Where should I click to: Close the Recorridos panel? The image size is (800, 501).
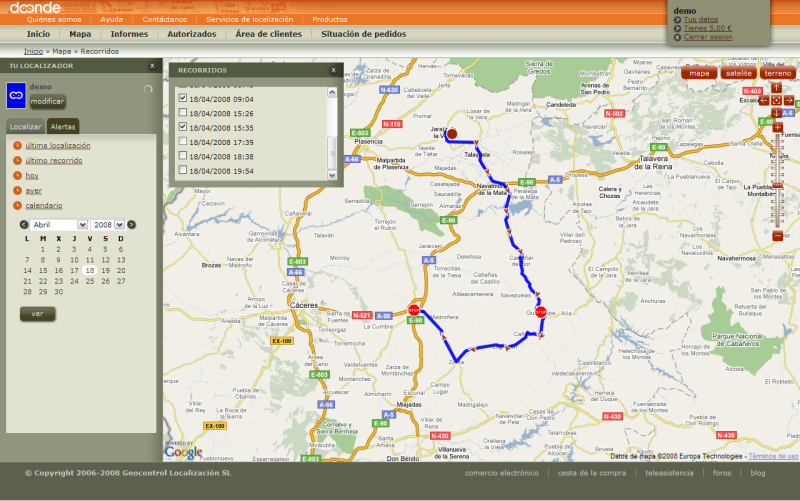[334, 70]
